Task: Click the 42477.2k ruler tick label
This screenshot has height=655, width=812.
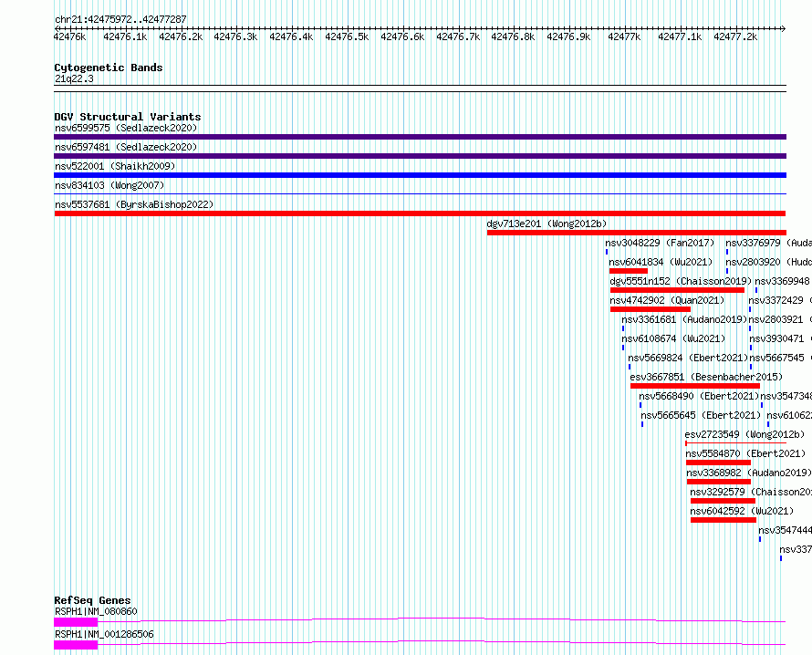Action: 735,36
